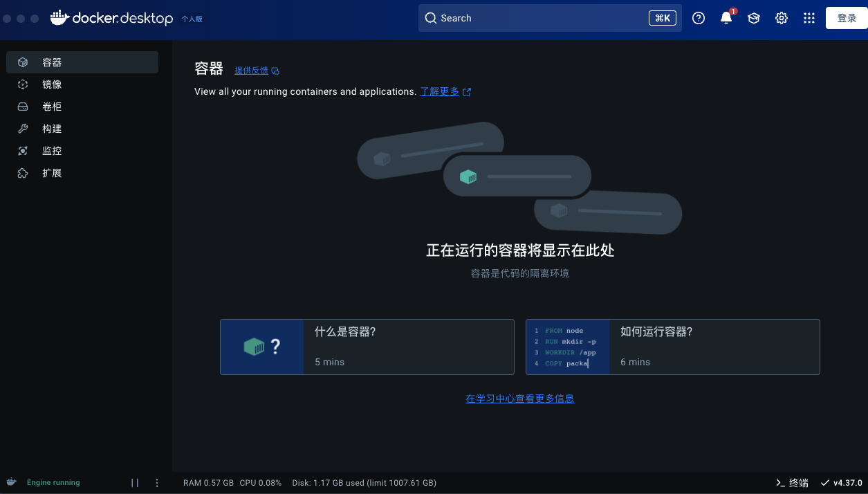
Task: Click the 登录 sign-in button
Action: (847, 19)
